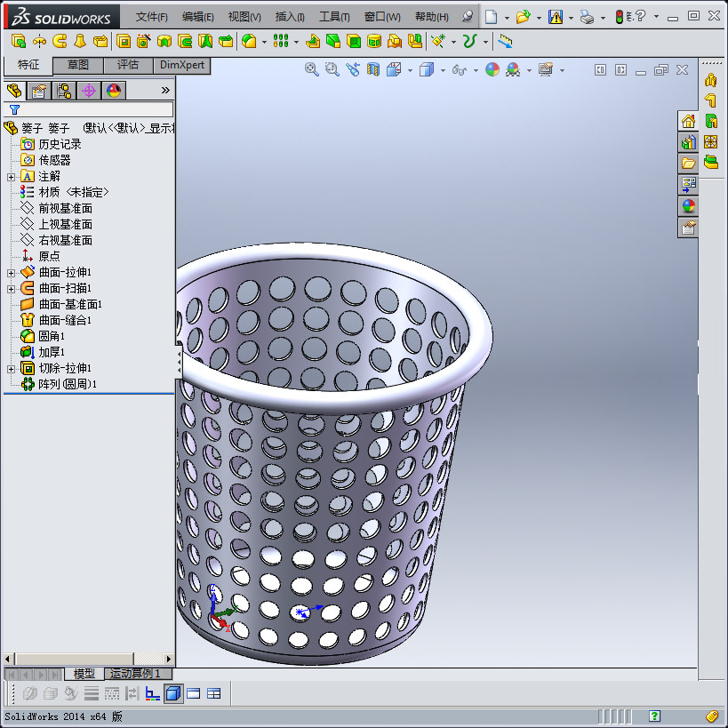Click the traffic light Rebuild icon

coord(620,17)
